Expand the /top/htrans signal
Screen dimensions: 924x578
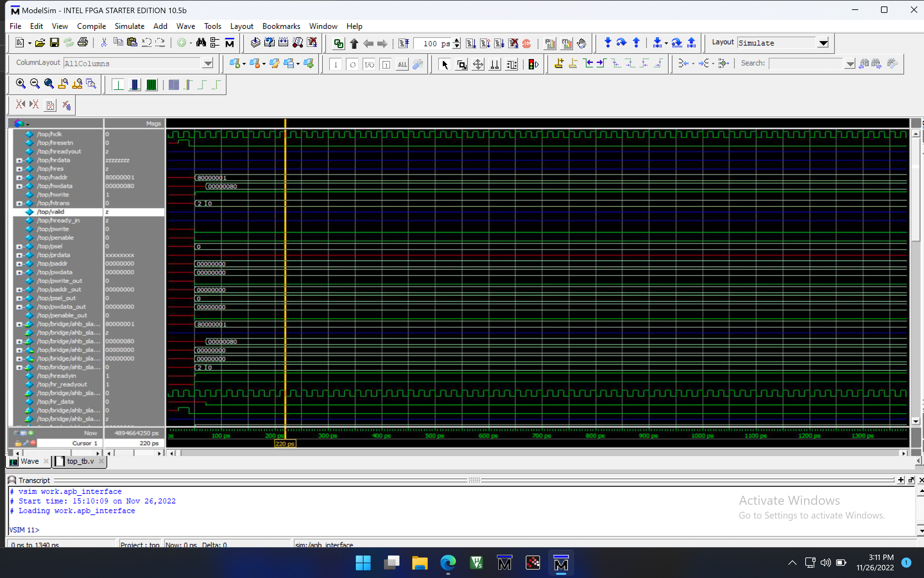coord(19,203)
